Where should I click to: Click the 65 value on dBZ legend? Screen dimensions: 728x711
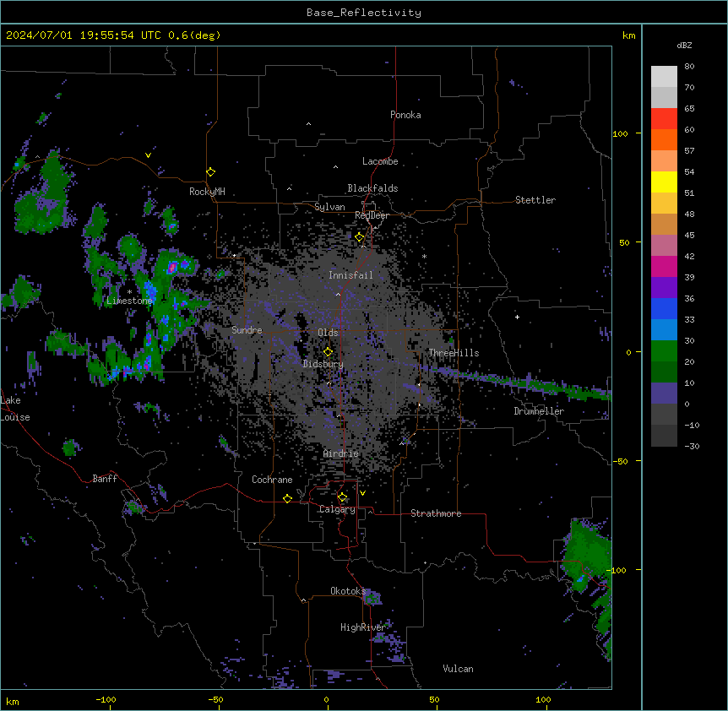[x=689, y=108]
